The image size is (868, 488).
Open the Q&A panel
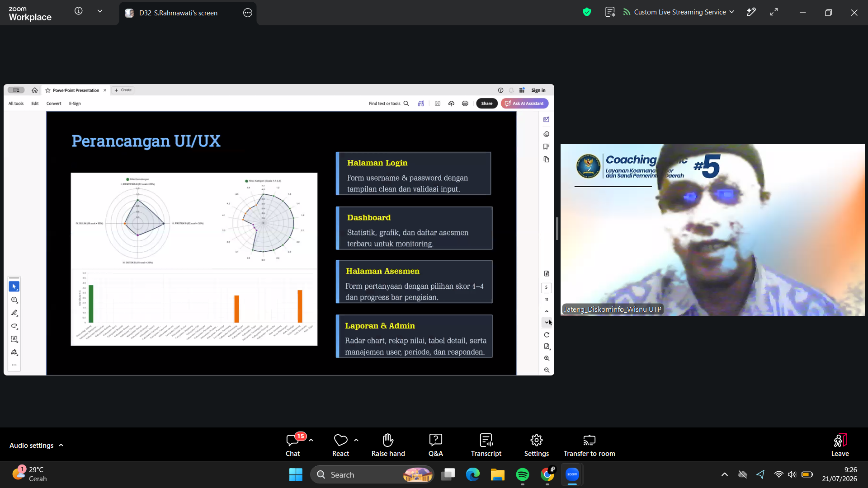[x=435, y=445]
